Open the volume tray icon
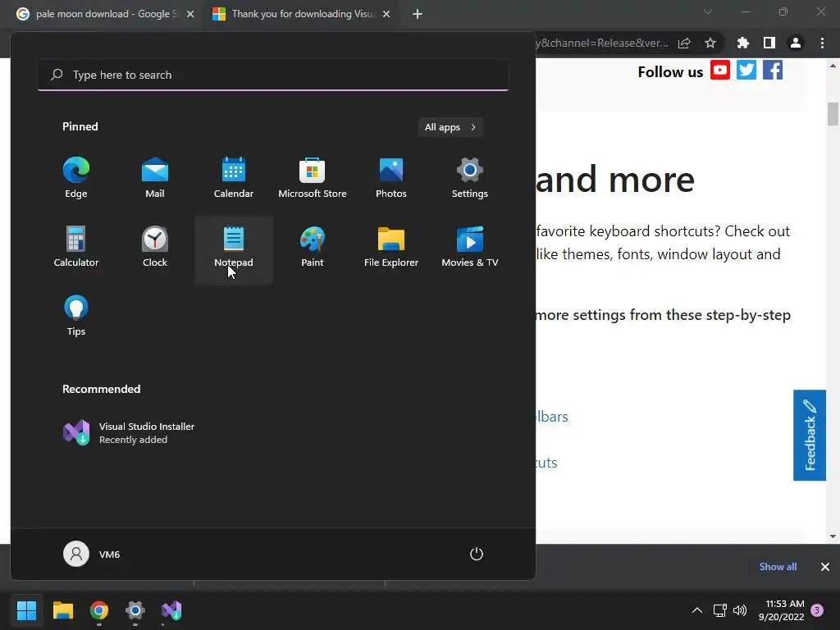 pos(740,610)
